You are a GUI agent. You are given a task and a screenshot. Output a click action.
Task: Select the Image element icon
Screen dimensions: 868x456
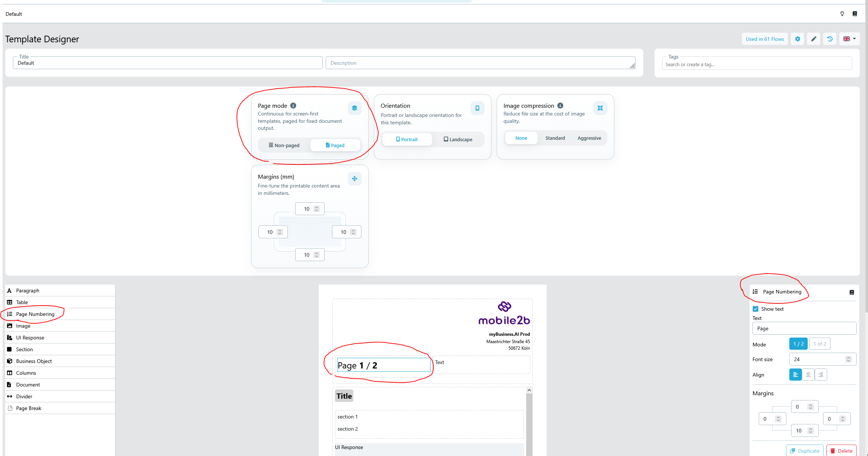coord(10,326)
